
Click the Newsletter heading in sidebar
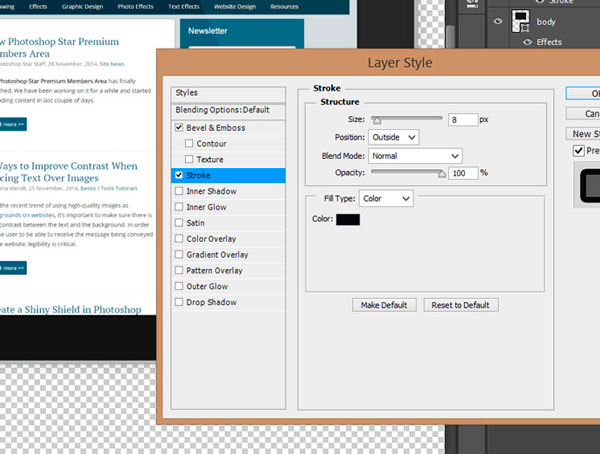tap(208, 31)
